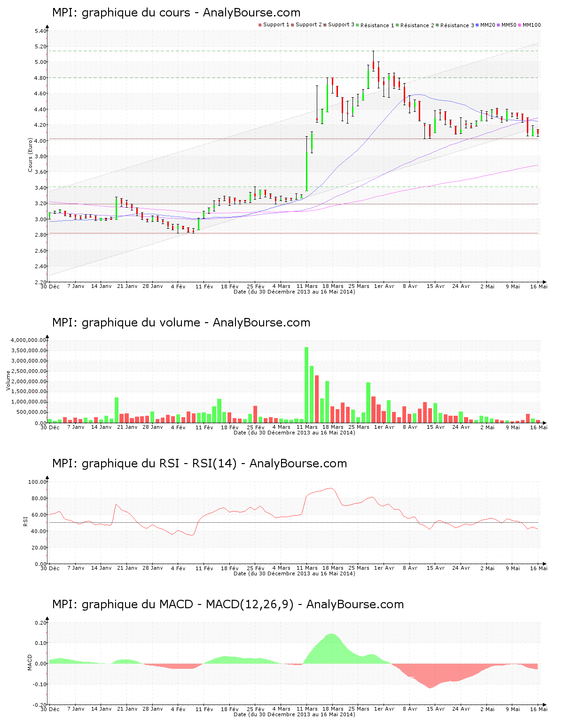Click the -0.20 MACD axis value
564x728 pixels.
click(39, 705)
